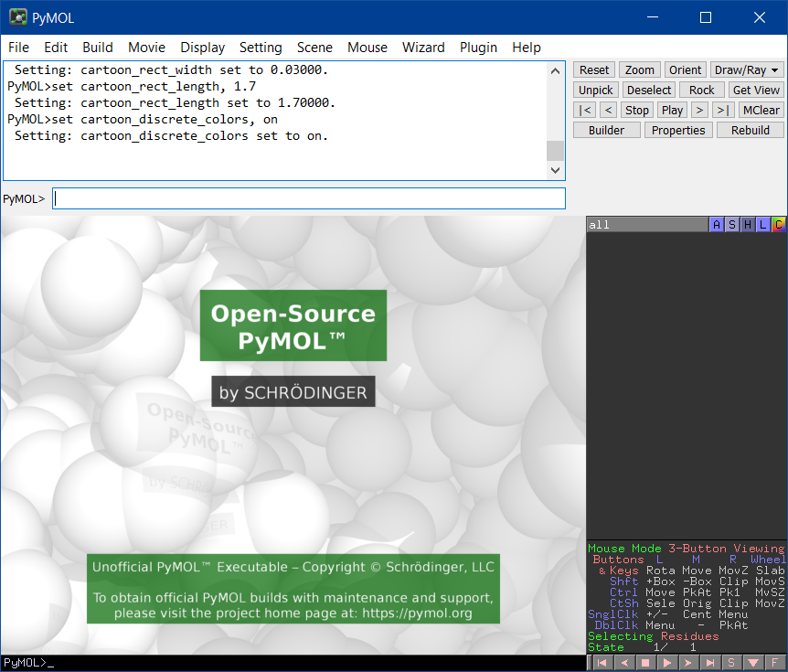Click the MClear button
Screen dimensions: 788x672
click(x=761, y=110)
